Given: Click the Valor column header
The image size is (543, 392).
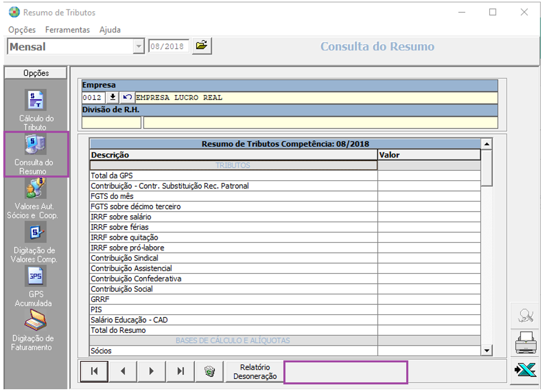Looking at the screenshot, I should coord(429,155).
